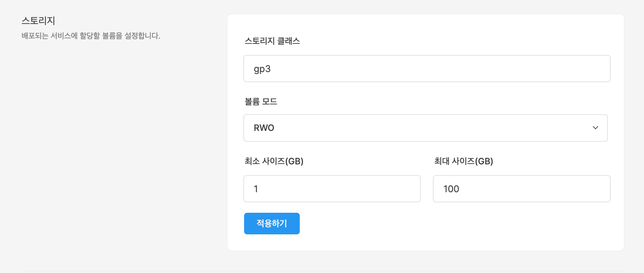Click empty space right of 적용하기 button
The width and height of the screenshot is (644, 273).
coord(417,224)
